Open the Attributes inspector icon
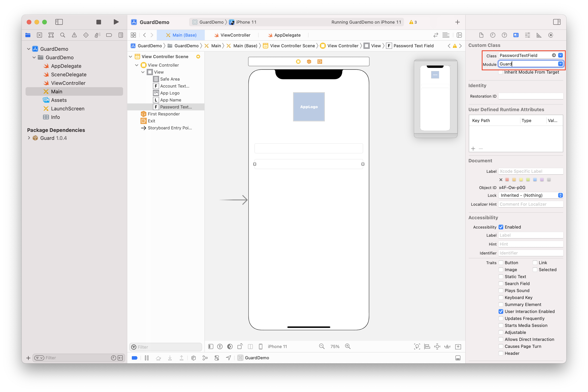588x392 pixels. (x=527, y=35)
